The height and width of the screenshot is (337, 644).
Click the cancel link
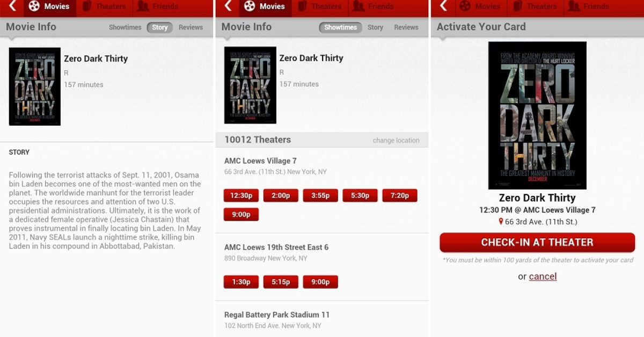(543, 276)
